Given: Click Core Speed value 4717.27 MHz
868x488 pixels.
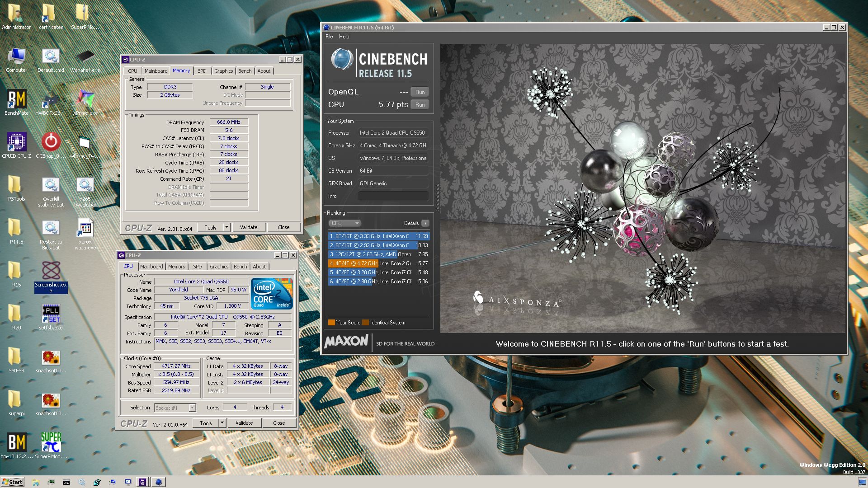Looking at the screenshot, I should pos(176,366).
